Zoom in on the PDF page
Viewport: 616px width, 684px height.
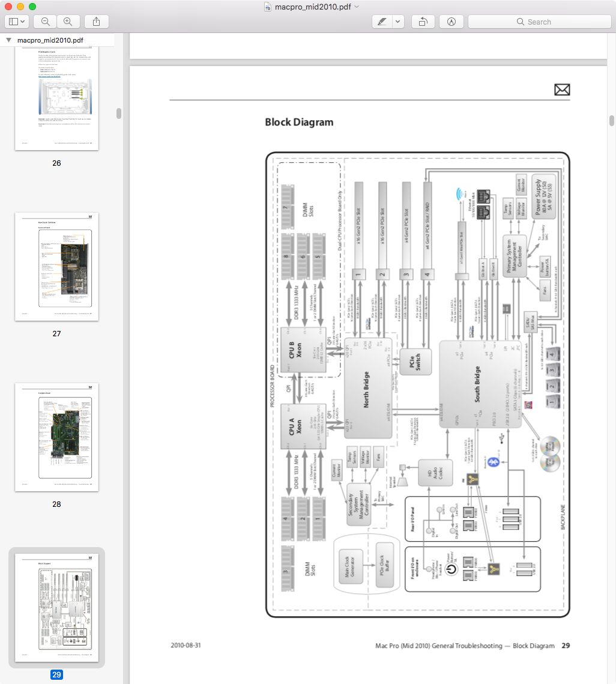pos(68,22)
